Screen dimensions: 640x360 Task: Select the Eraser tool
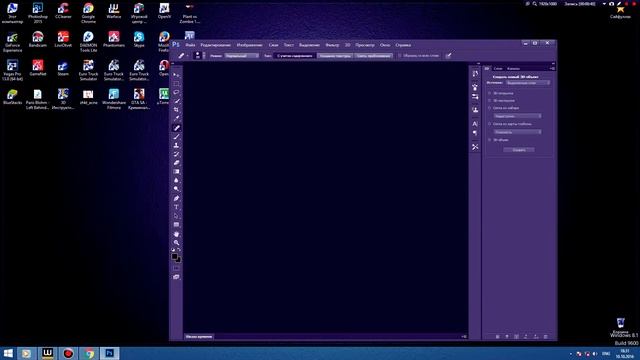pos(176,163)
